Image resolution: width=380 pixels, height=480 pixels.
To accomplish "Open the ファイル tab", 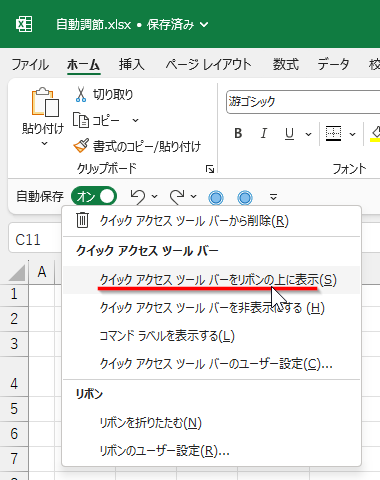I will [x=30, y=64].
